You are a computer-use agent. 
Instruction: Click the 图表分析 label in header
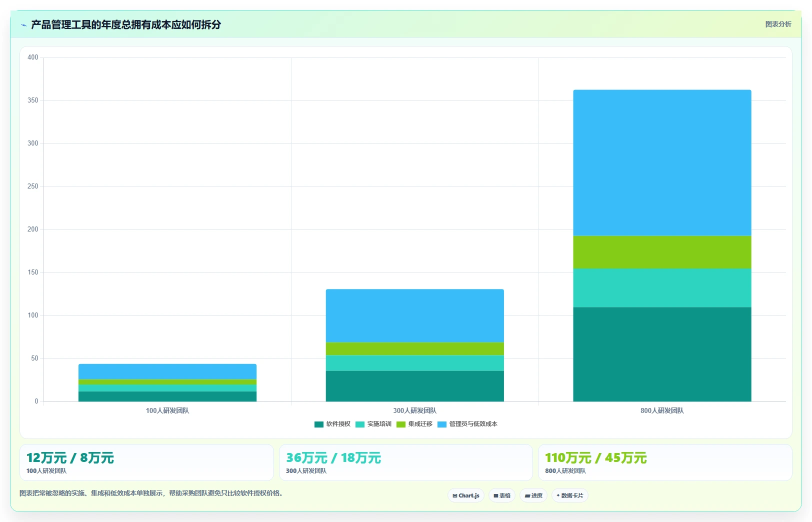pos(778,24)
